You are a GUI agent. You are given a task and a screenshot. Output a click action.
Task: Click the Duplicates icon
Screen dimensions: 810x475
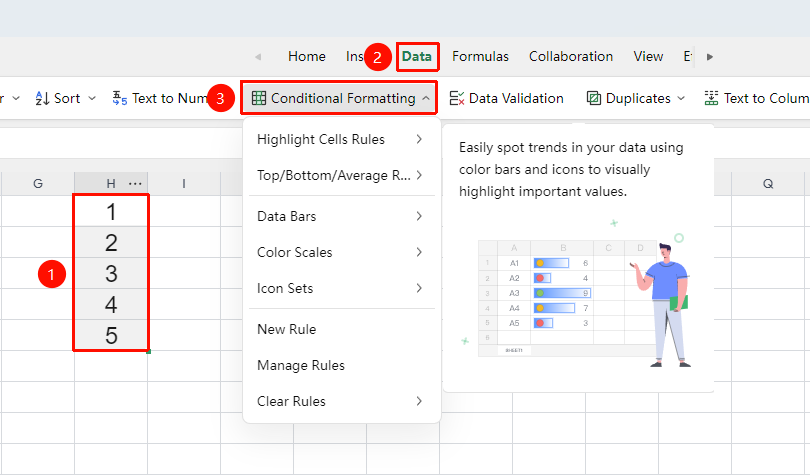pyautogui.click(x=594, y=98)
